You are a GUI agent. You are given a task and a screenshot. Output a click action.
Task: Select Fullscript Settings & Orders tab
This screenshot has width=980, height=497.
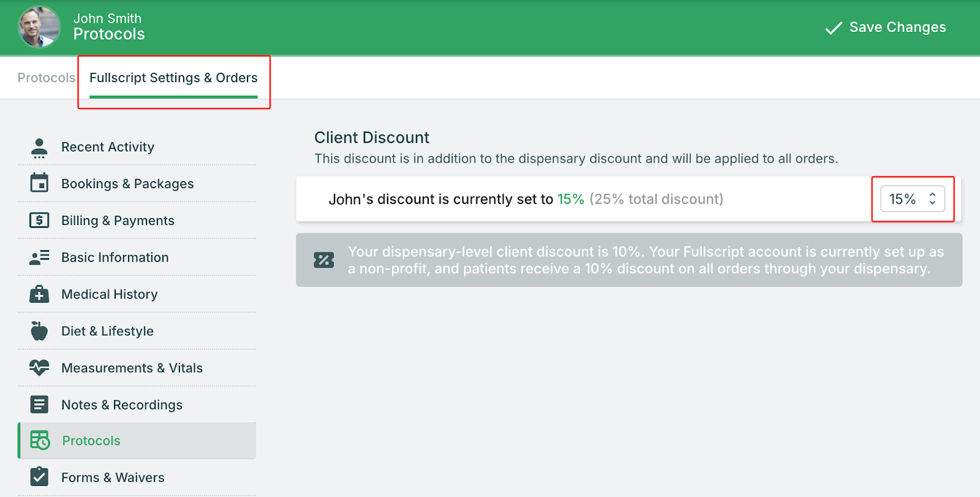pyautogui.click(x=173, y=78)
